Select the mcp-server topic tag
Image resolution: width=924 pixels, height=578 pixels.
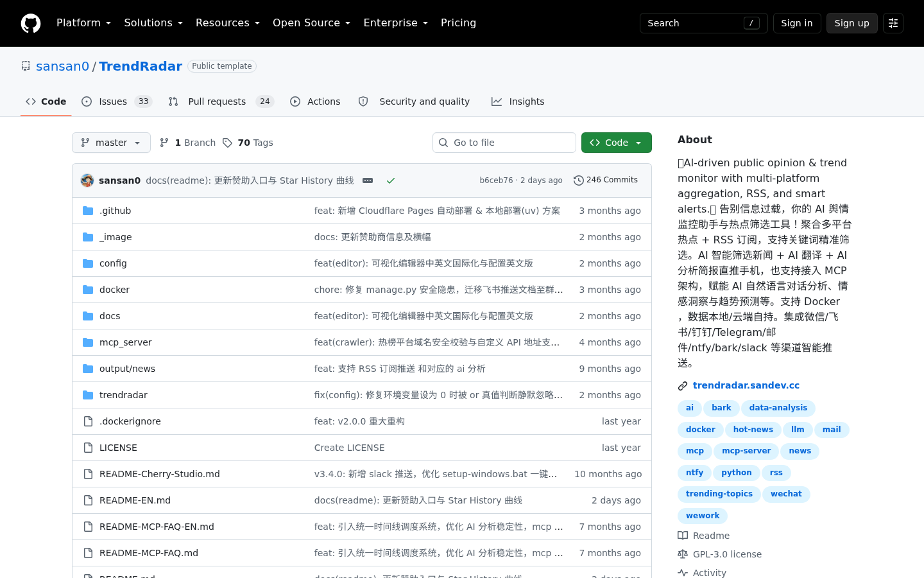click(x=746, y=451)
